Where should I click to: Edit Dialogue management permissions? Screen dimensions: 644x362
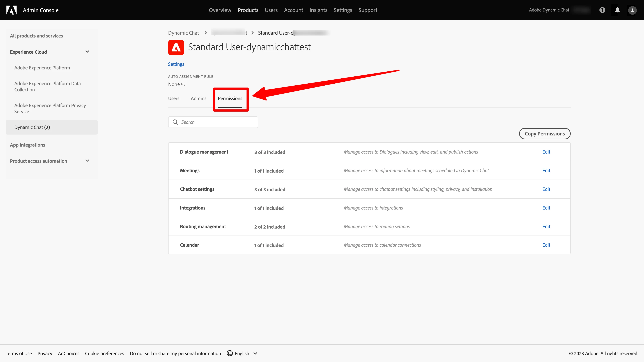pos(546,152)
